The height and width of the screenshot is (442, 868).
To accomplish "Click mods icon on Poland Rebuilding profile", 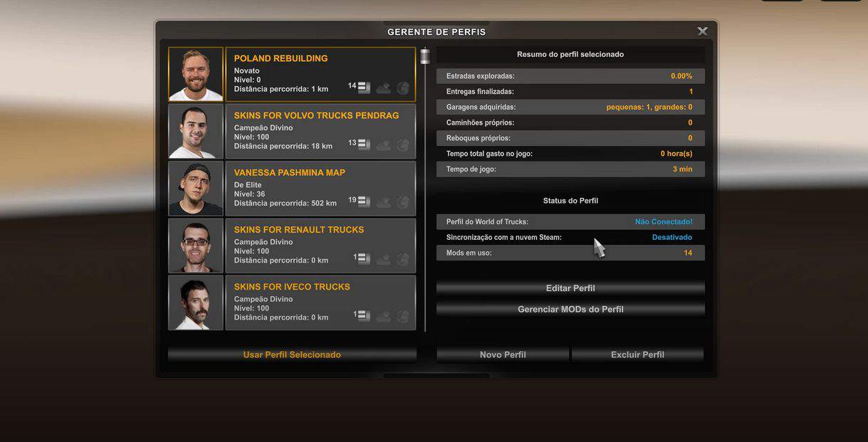I will point(364,88).
